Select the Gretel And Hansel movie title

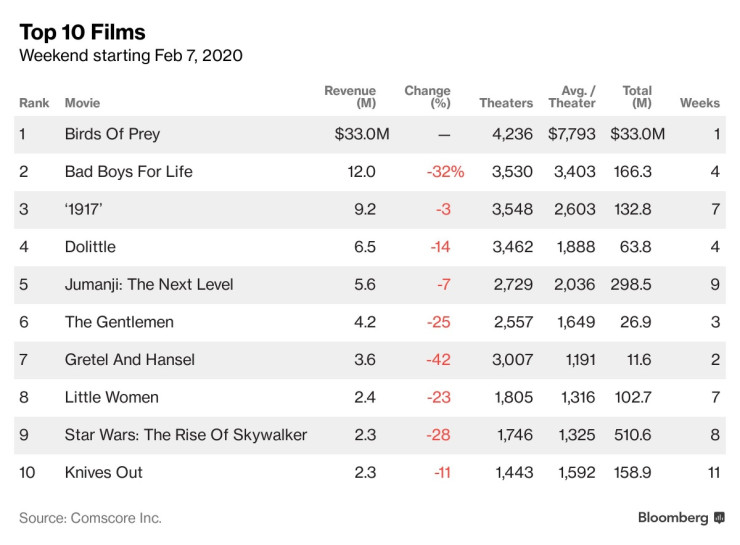tap(129, 359)
